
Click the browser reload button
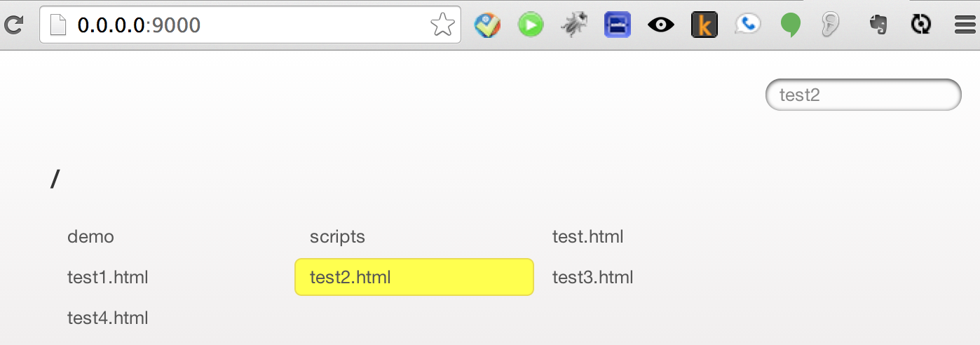[13, 25]
